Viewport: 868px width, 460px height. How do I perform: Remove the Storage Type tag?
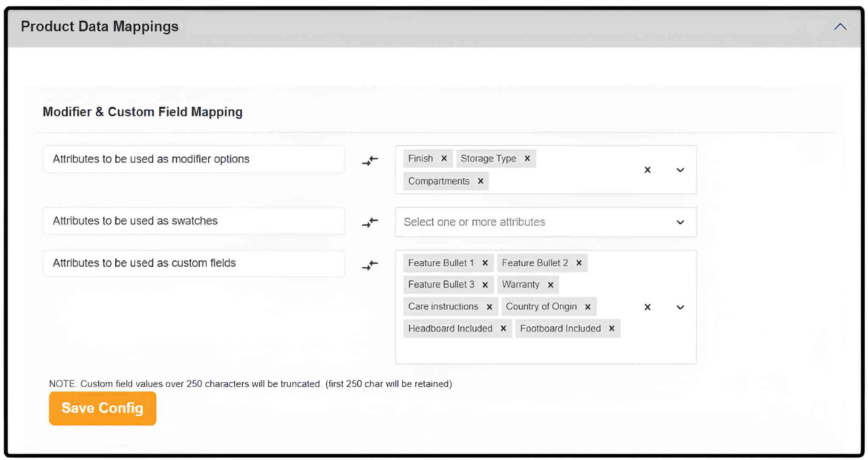click(x=527, y=158)
